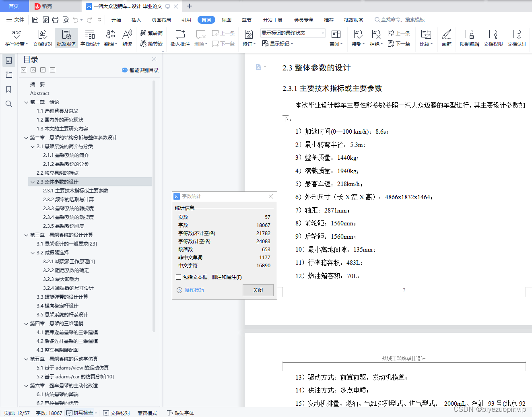Switch to the 开发工具 tab
This screenshot has width=532, height=417.
[273, 20]
